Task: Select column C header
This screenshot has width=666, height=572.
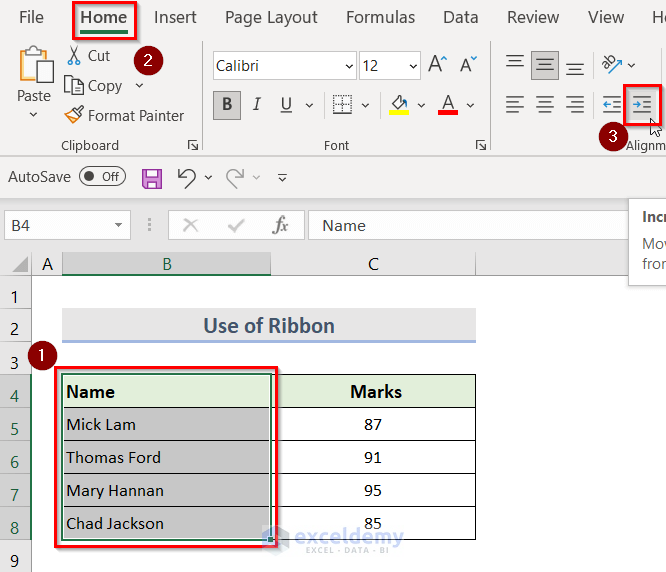Action: tap(373, 264)
